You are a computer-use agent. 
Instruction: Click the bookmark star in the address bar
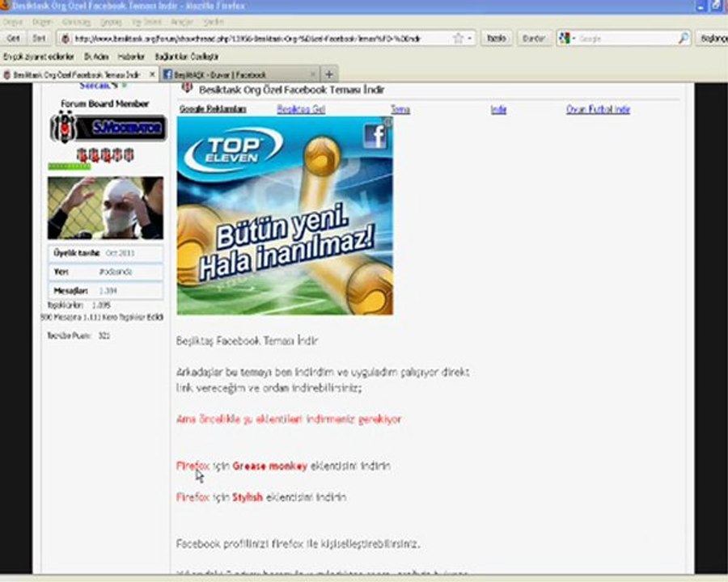(x=459, y=39)
